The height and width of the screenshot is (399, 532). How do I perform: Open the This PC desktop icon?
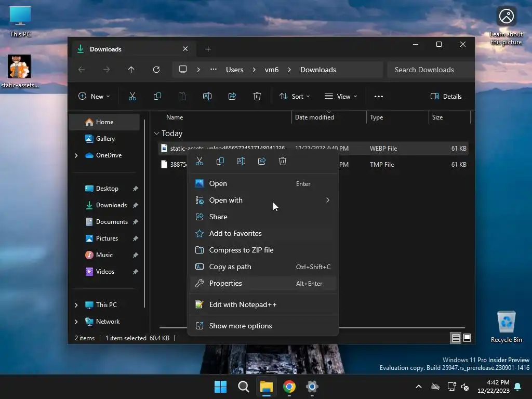click(20, 22)
